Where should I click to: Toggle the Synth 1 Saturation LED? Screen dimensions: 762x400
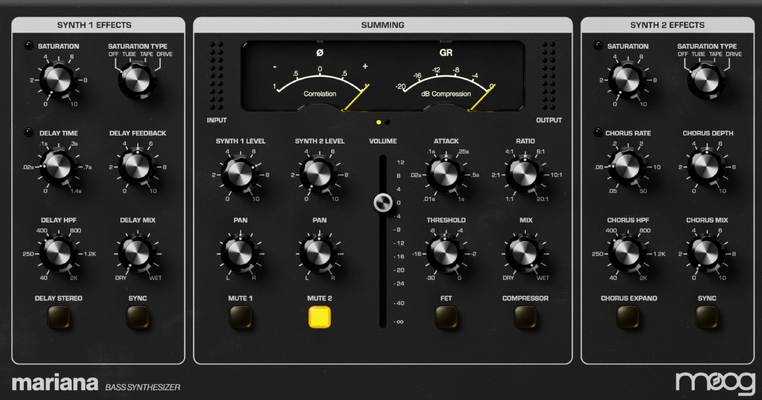(x=29, y=46)
